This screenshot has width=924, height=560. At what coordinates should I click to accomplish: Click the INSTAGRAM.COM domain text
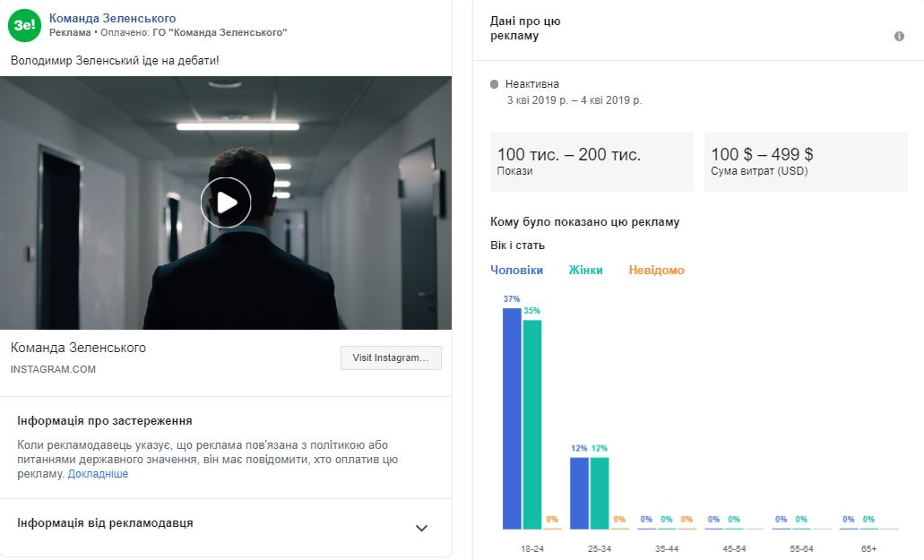[x=53, y=369]
